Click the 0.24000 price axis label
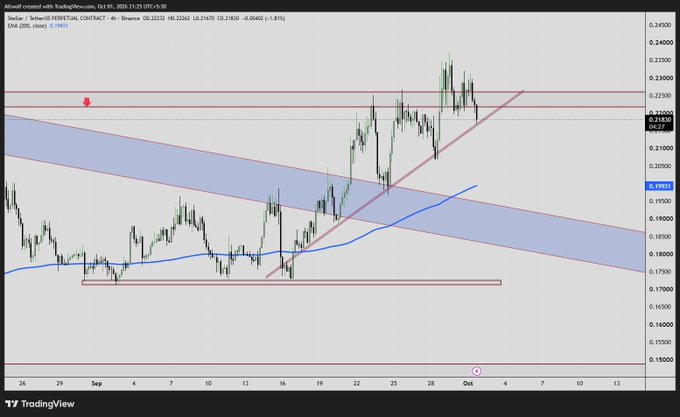The height and width of the screenshot is (417, 680). click(x=660, y=42)
